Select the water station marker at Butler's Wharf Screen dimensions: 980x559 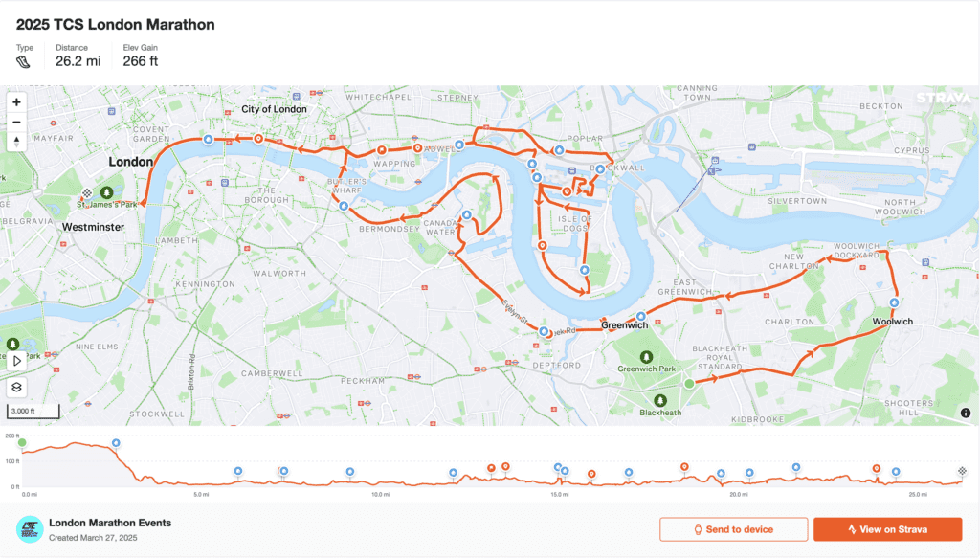click(x=343, y=206)
